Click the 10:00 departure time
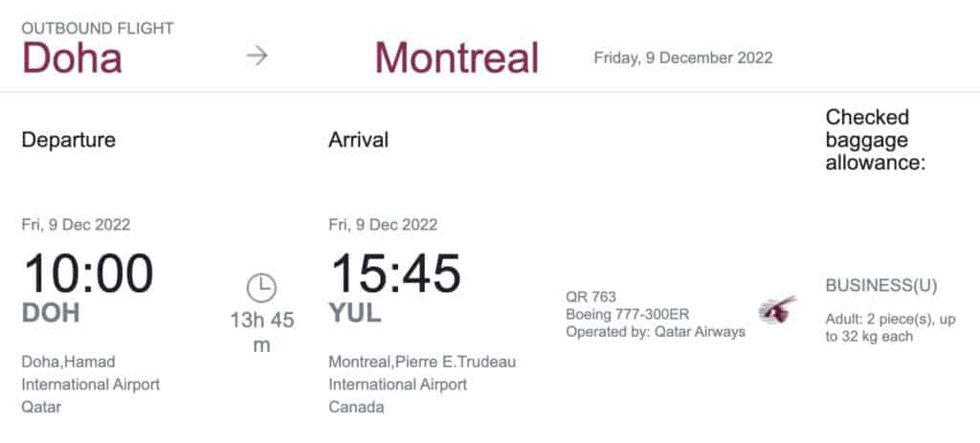Image resolution: width=980 pixels, height=443 pixels. (x=88, y=273)
